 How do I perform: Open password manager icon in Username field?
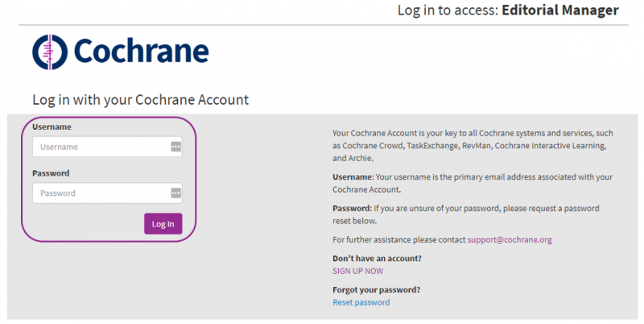point(175,147)
